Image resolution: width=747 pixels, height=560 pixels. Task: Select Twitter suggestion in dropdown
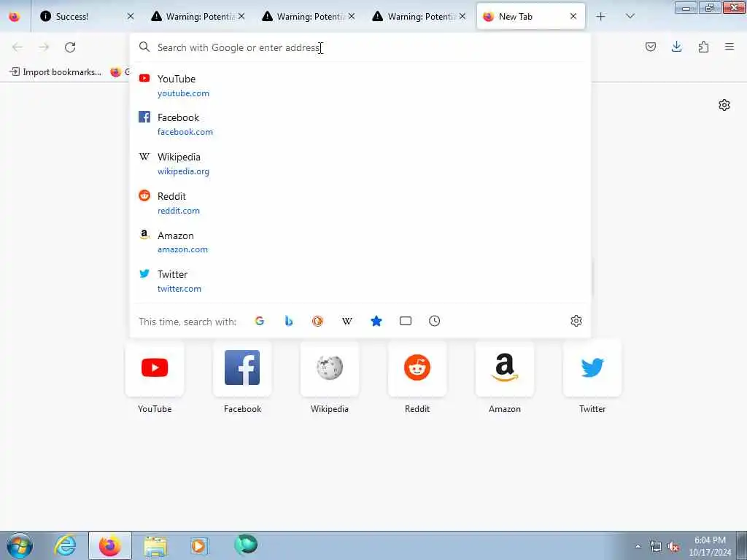(360, 281)
